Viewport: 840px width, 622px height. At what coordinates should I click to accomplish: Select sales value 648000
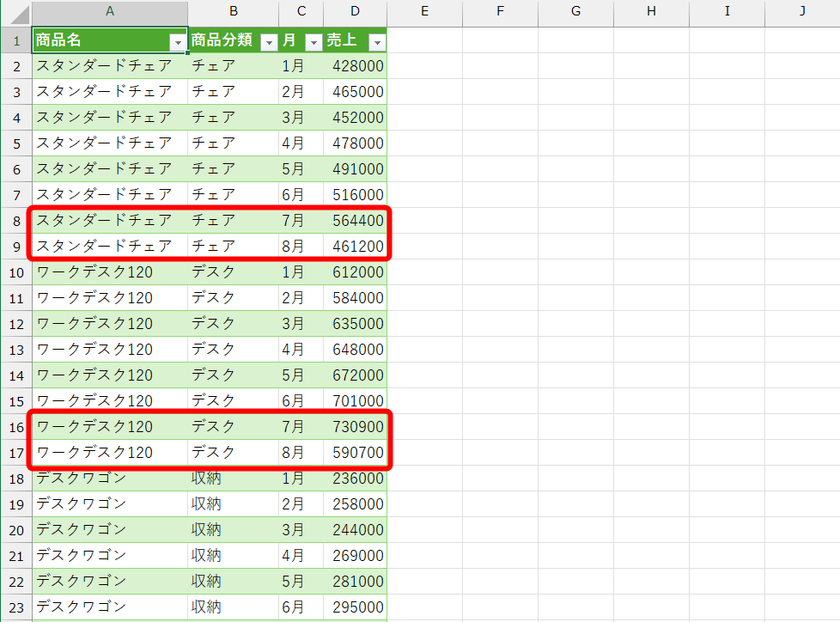(356, 350)
